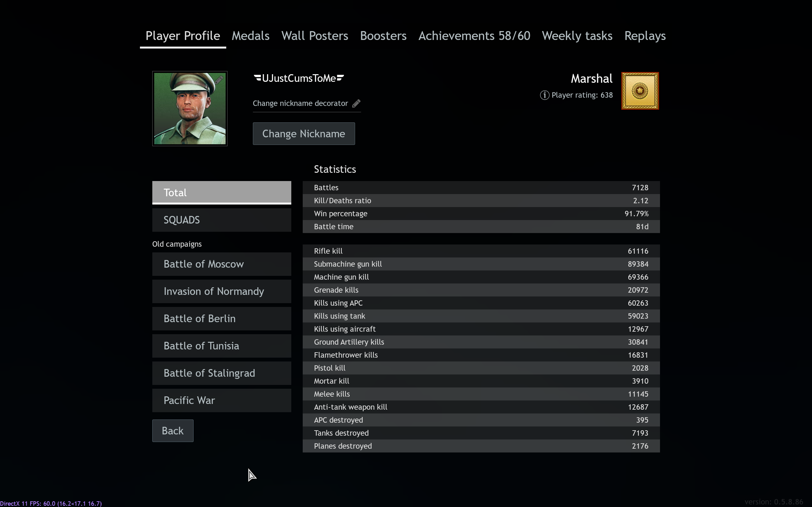812x507 pixels.
Task: Select Total statistics category
Action: [221, 192]
